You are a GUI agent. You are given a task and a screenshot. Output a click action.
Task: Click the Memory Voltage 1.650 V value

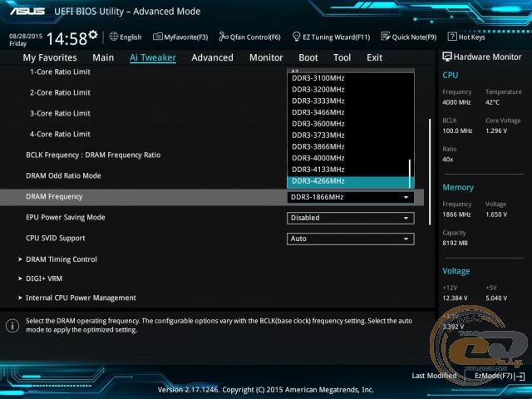click(x=496, y=214)
